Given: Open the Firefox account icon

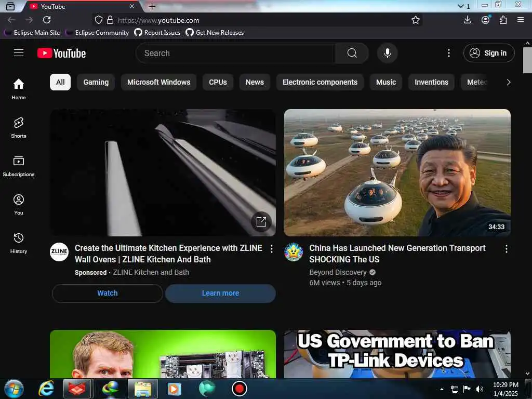Looking at the screenshot, I should coord(486,20).
